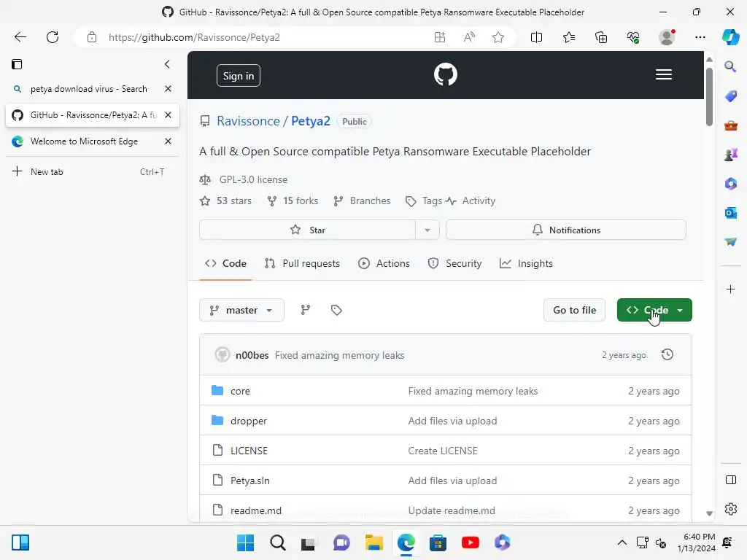Open the Security tab
The image size is (747, 560).
[454, 263]
